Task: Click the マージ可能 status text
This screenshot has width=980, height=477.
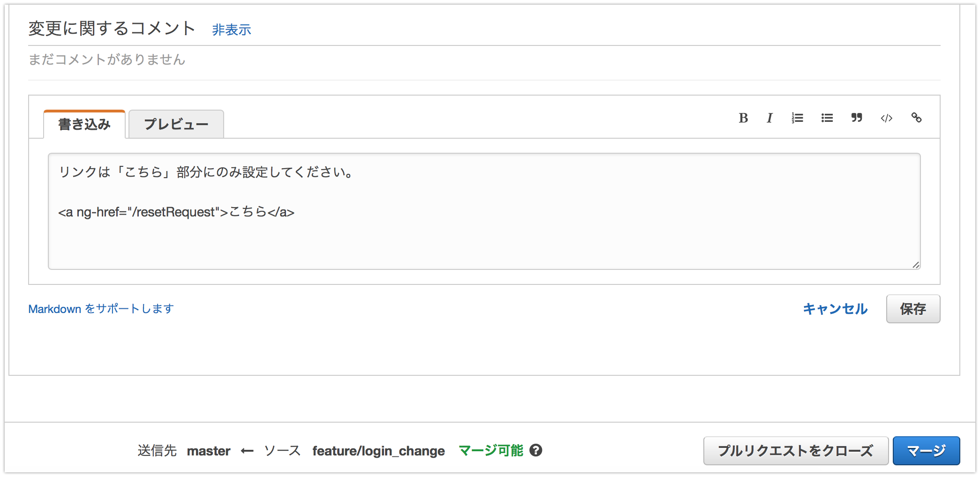Action: tap(491, 450)
